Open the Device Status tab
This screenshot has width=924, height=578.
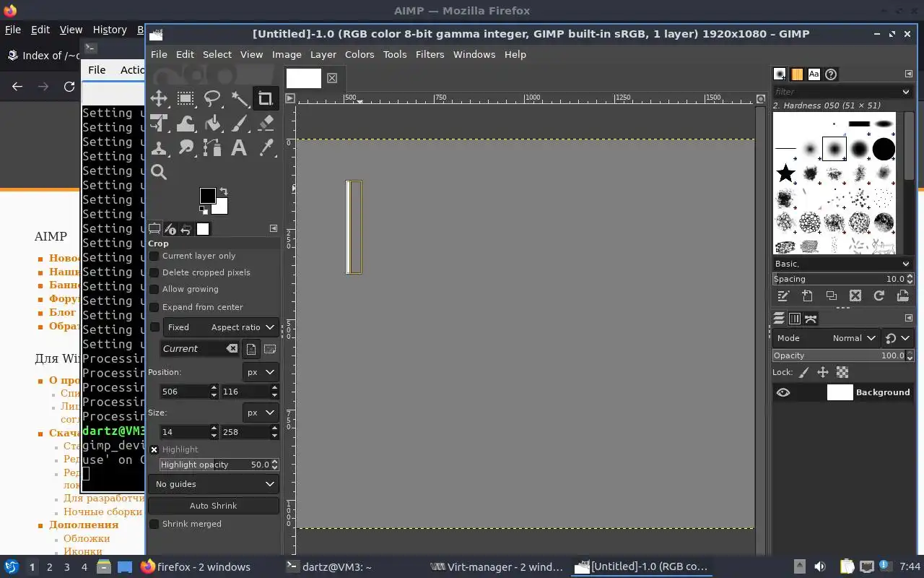170,229
